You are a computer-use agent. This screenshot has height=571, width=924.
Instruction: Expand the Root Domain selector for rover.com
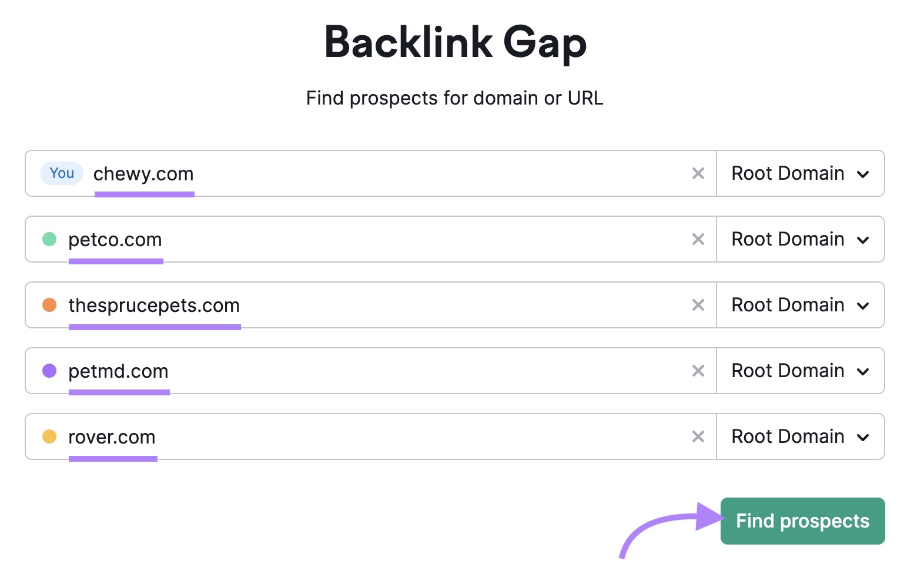(800, 436)
